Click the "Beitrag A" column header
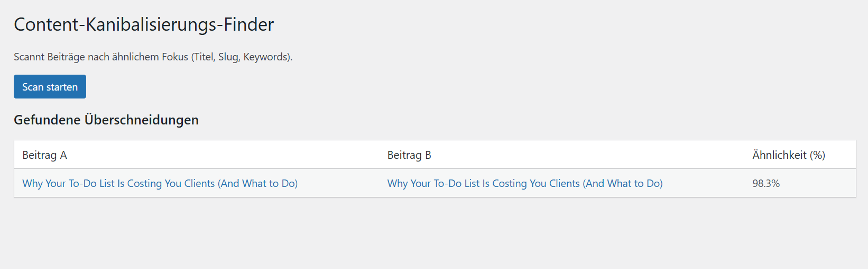 44,155
